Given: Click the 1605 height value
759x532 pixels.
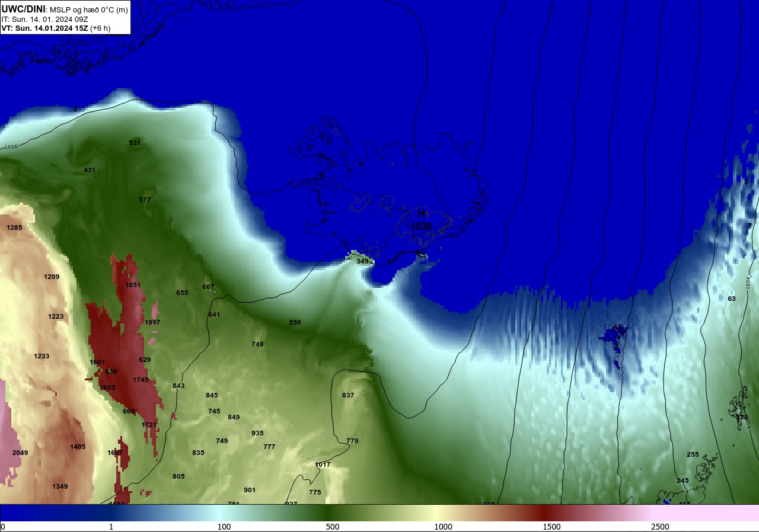Looking at the screenshot, I should [x=107, y=387].
